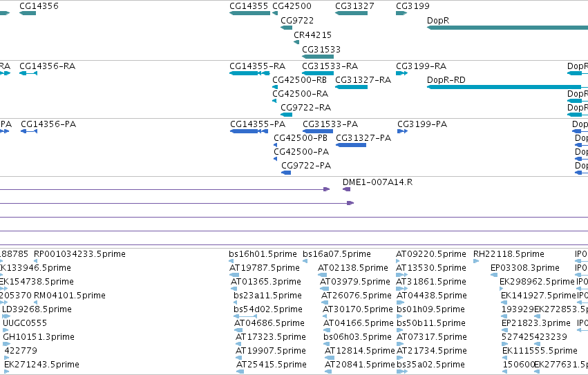Click the AT26076.5prime EST label

pyautogui.click(x=357, y=296)
